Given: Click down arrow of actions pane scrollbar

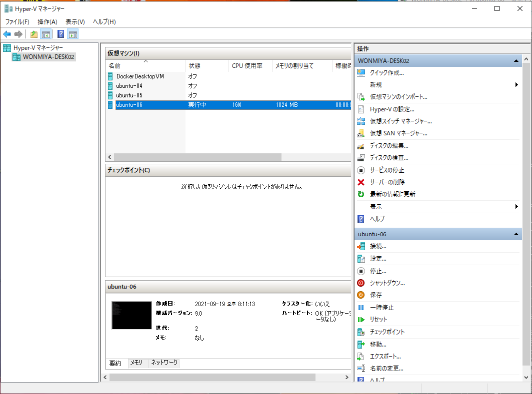Looking at the screenshot, I should (x=526, y=378).
